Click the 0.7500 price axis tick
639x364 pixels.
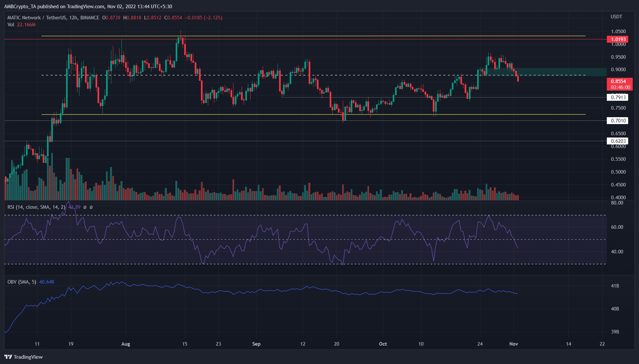618,108
